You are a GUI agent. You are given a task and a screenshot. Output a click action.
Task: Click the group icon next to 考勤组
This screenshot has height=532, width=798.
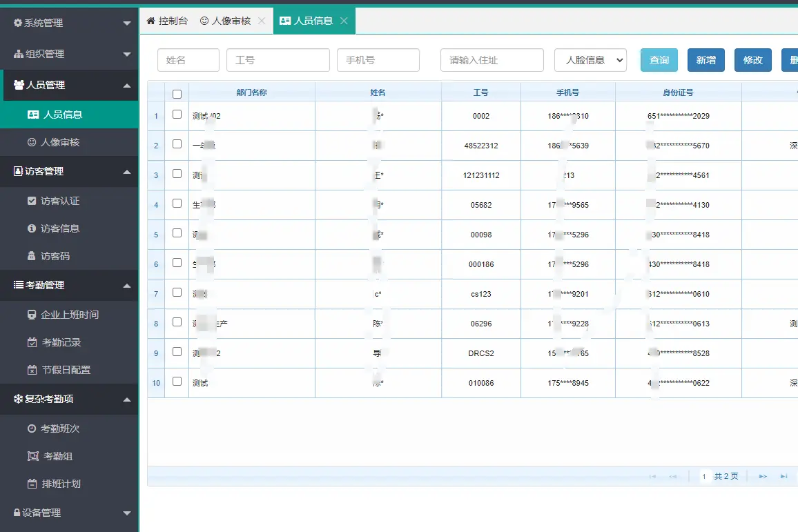pyautogui.click(x=33, y=456)
